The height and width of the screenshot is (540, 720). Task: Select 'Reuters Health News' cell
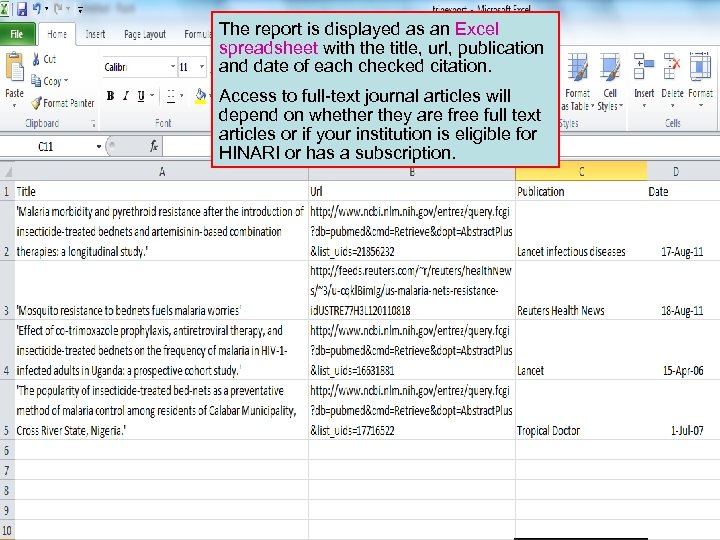[x=581, y=290]
